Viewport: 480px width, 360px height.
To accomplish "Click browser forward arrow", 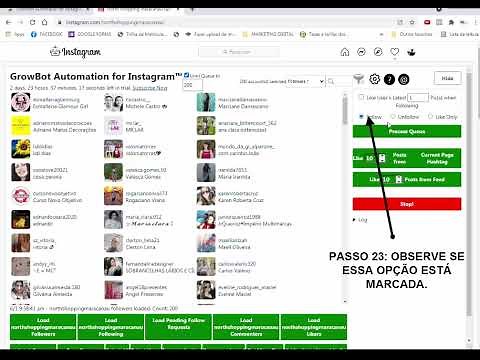I will [x=20, y=22].
